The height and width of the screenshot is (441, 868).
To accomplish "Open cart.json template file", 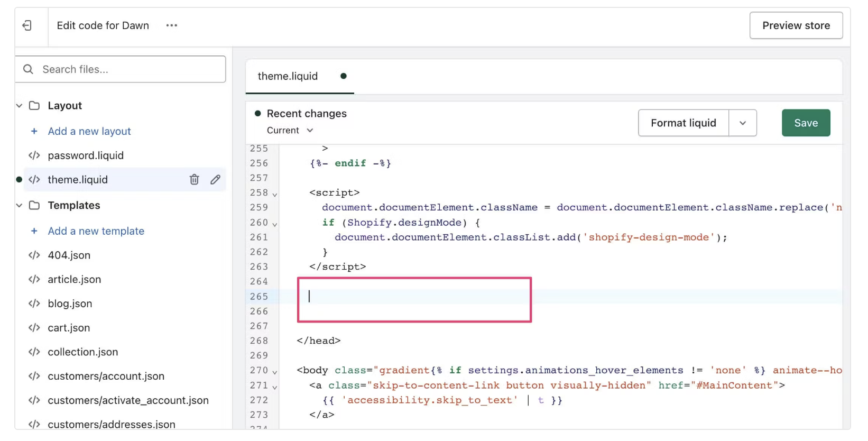I will click(x=69, y=328).
